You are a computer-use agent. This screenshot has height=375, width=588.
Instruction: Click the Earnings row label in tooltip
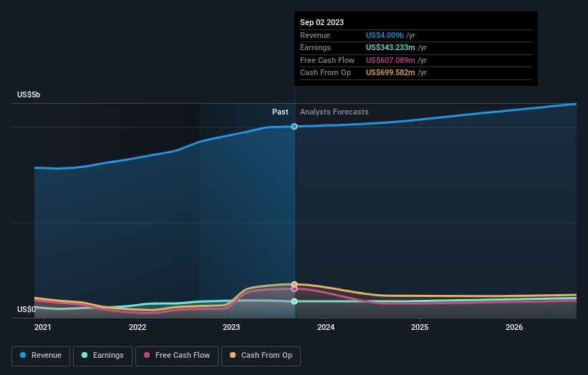pyautogui.click(x=315, y=47)
